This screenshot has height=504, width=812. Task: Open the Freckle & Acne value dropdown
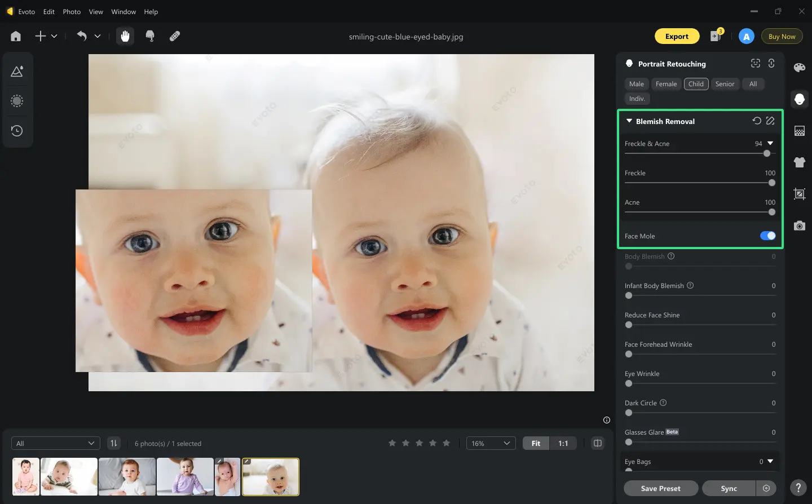point(770,143)
